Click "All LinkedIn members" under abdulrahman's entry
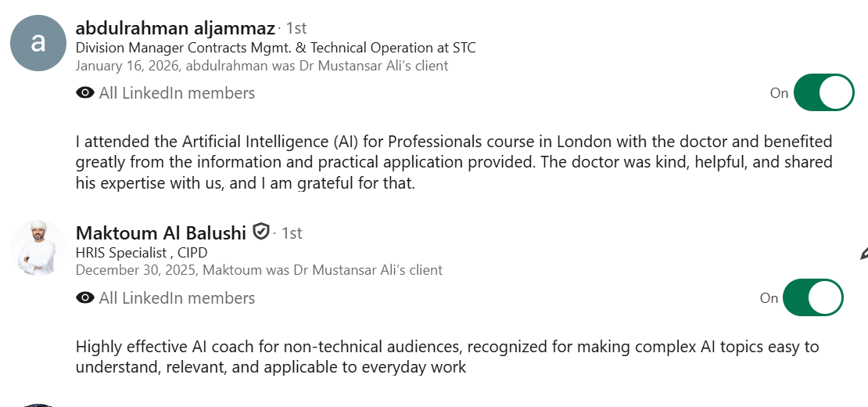This screenshot has height=407, width=868. click(177, 93)
